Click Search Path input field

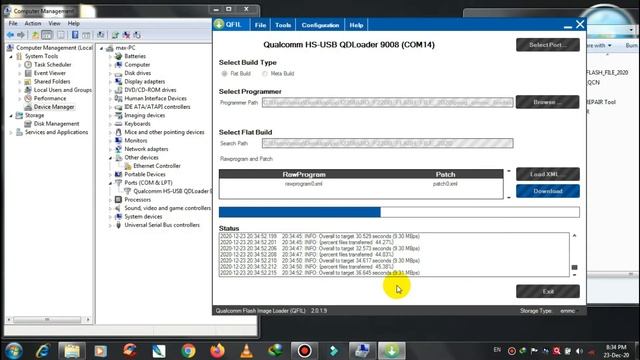387,143
